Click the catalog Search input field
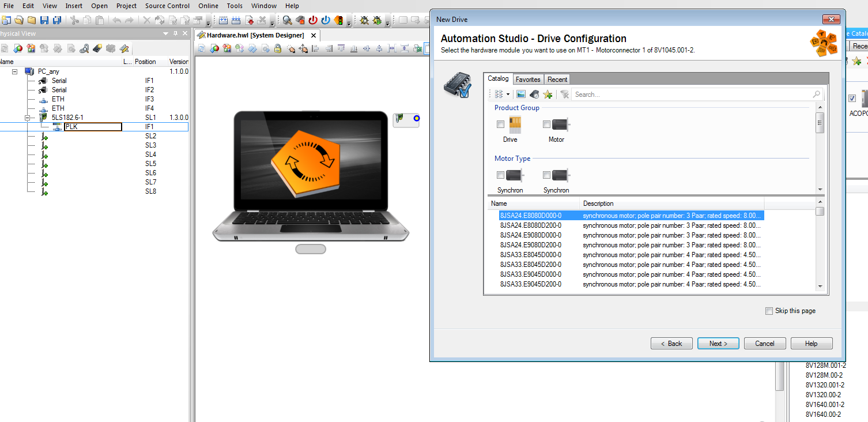868x422 pixels. pos(697,94)
